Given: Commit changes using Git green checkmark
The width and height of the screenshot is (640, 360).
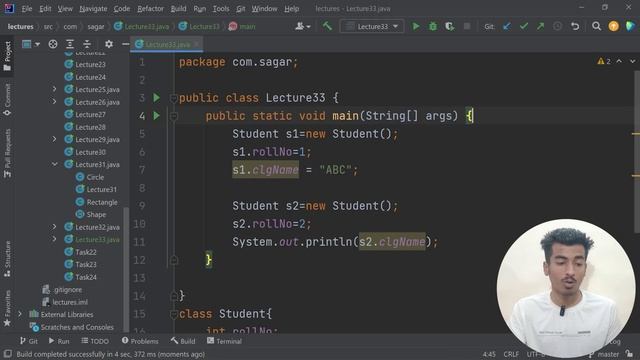Looking at the screenshot, I should (524, 27).
